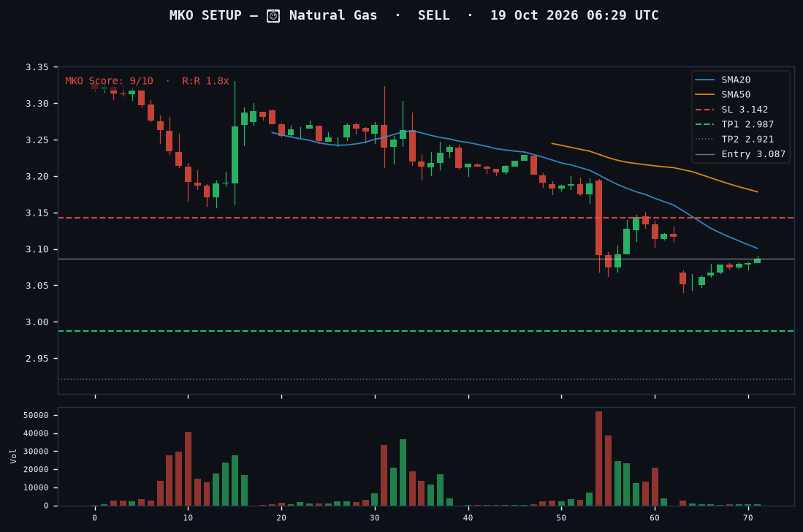The width and height of the screenshot is (803, 532).
Task: Click the tall green candle near index 15
Action: tap(235, 155)
